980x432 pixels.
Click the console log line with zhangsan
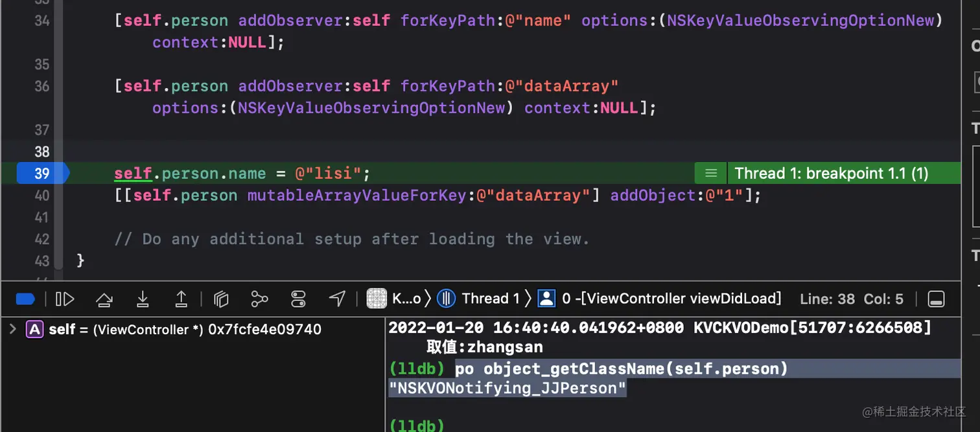(485, 347)
